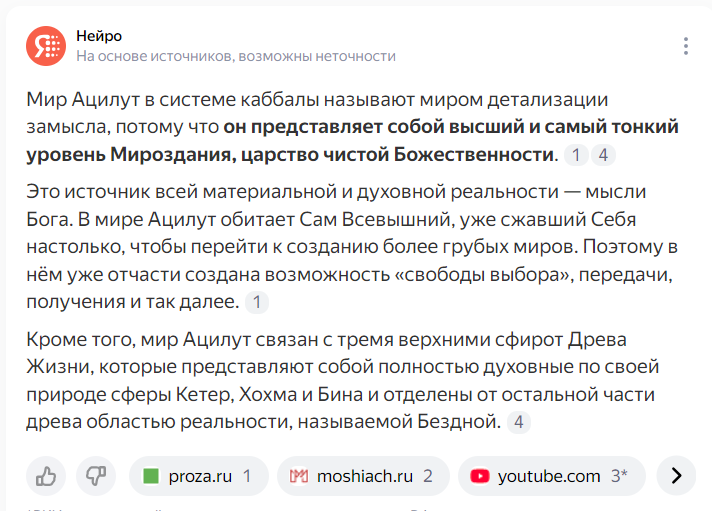Screen dimensions: 712x511
Task: Click the disclaimer subtitle about sources
Action: (236, 56)
